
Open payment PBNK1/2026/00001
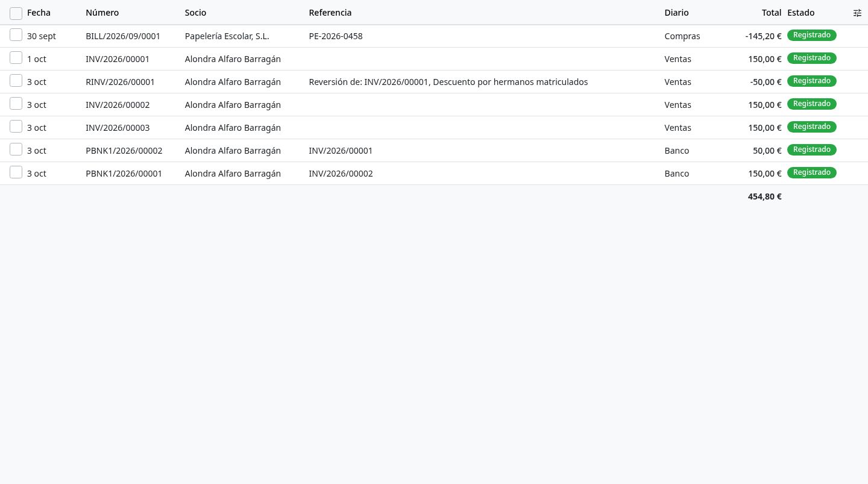pyautogui.click(x=124, y=174)
